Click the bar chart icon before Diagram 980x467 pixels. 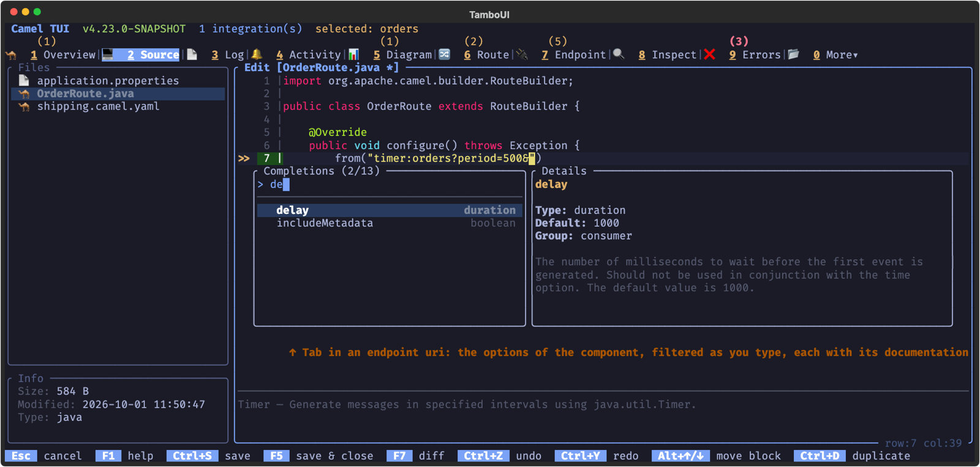[x=353, y=55]
